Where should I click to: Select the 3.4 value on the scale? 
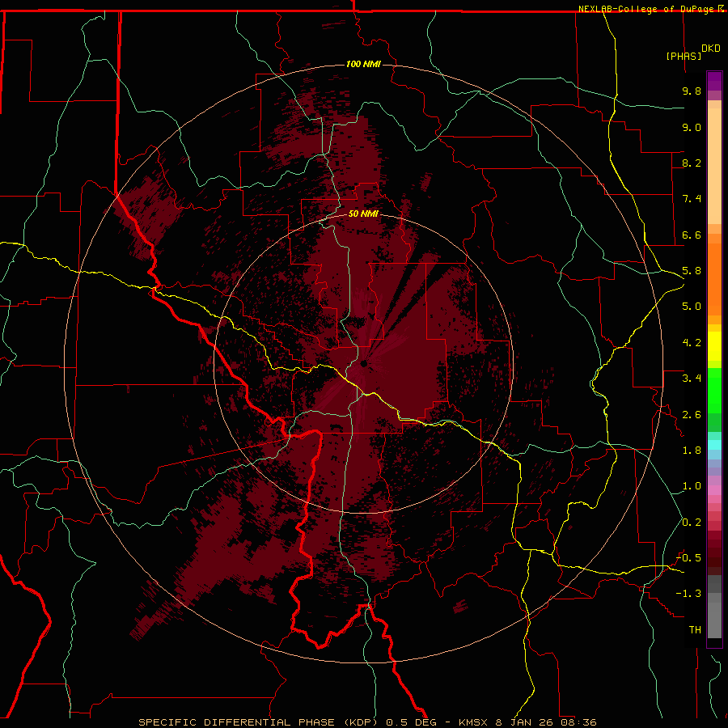(x=692, y=379)
